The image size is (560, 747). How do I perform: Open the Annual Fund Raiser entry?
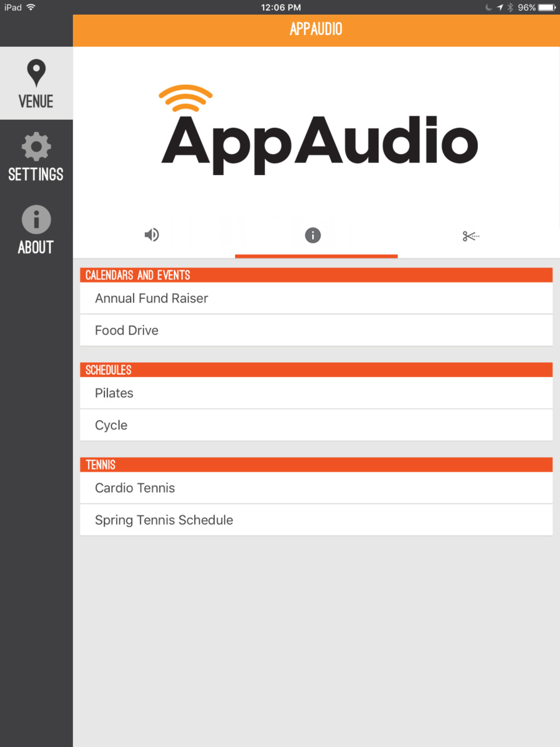pos(316,298)
